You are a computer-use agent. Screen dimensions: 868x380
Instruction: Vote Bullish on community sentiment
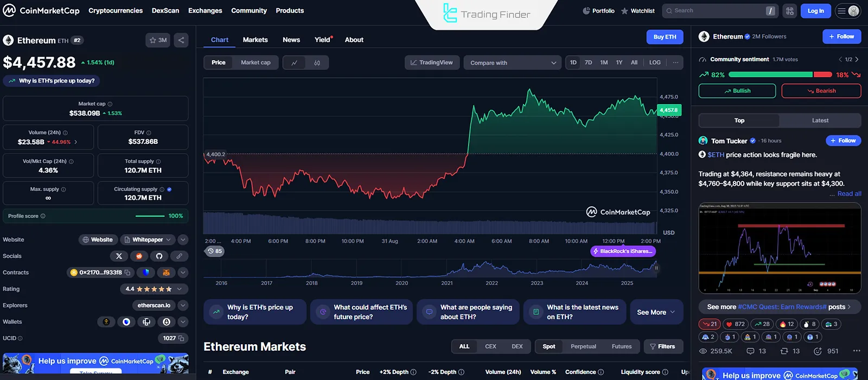point(737,91)
